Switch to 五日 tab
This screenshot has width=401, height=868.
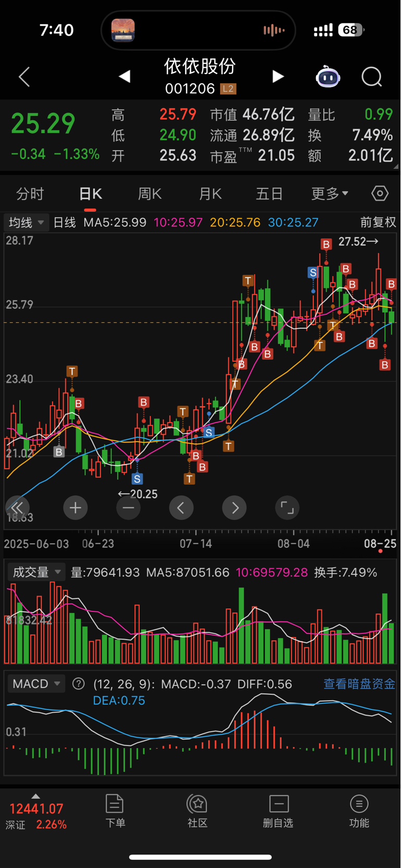(x=269, y=194)
